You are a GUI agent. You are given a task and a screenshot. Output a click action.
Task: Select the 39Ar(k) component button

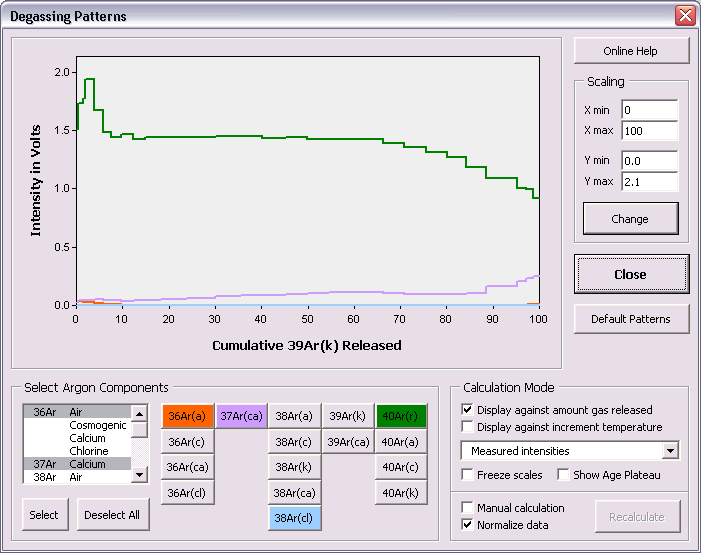pos(347,416)
